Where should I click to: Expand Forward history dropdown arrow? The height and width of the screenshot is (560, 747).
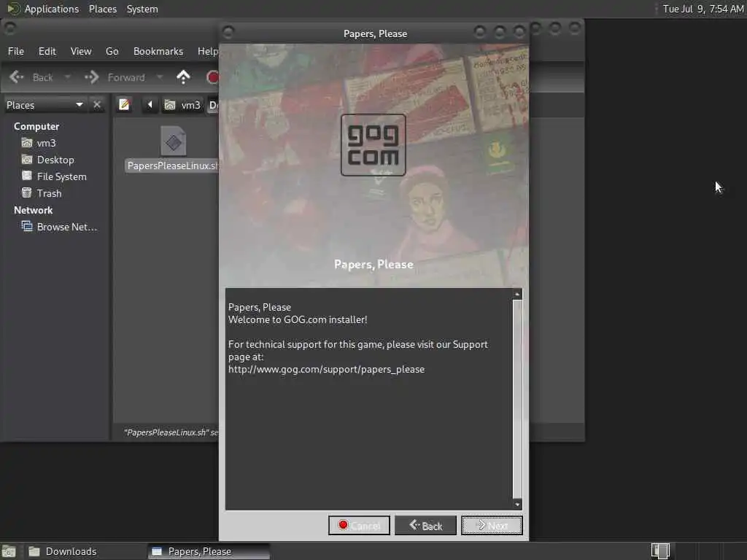click(x=160, y=77)
